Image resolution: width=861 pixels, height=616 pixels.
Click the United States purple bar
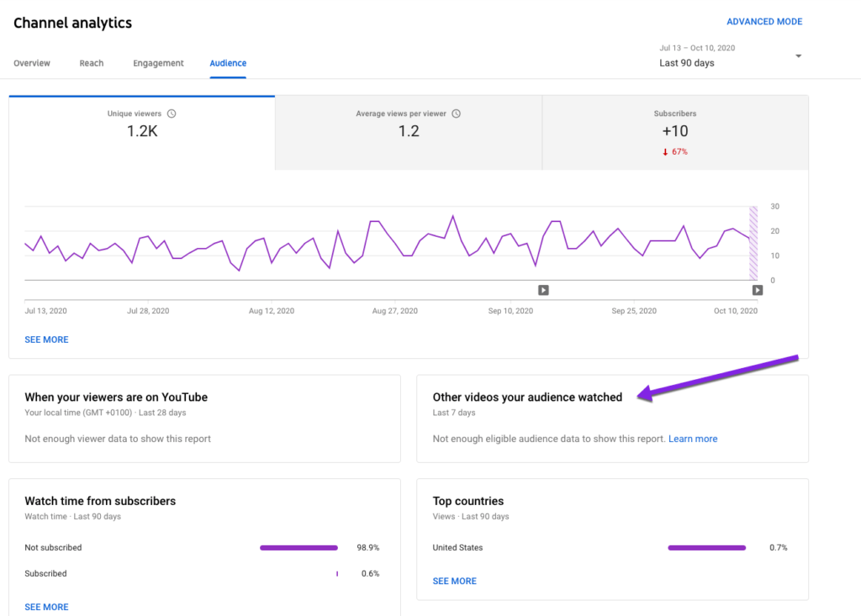[706, 548]
